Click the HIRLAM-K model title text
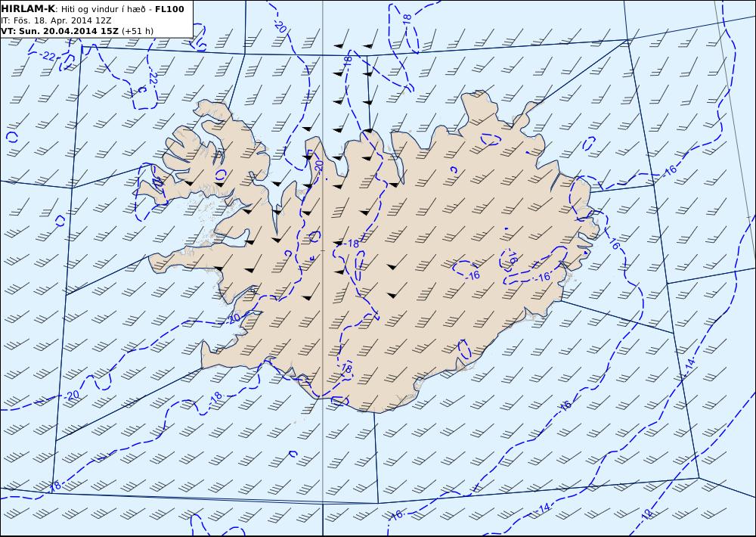Screen dimensions: 756x537 click(x=28, y=8)
